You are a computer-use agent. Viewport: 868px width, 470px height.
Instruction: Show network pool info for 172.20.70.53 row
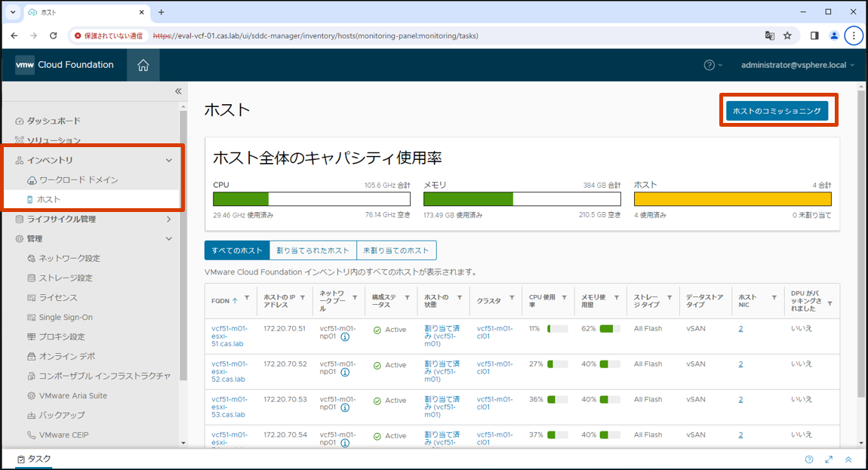pyautogui.click(x=345, y=407)
